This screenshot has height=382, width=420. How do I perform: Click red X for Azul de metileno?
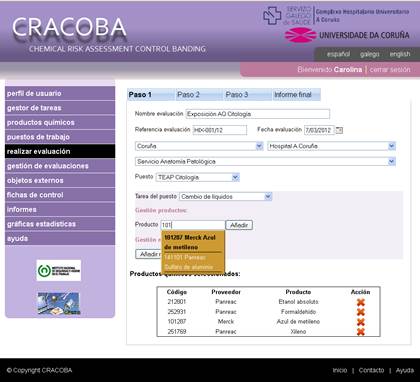point(360,322)
